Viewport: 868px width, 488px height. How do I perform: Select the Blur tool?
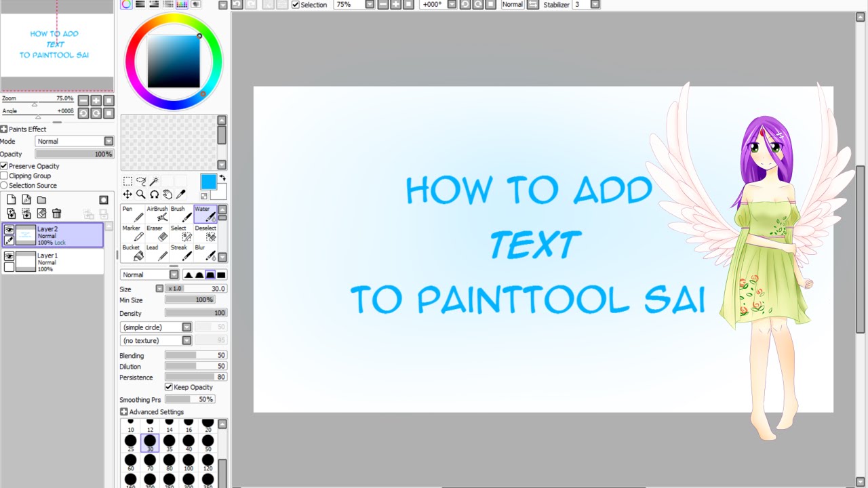(205, 253)
